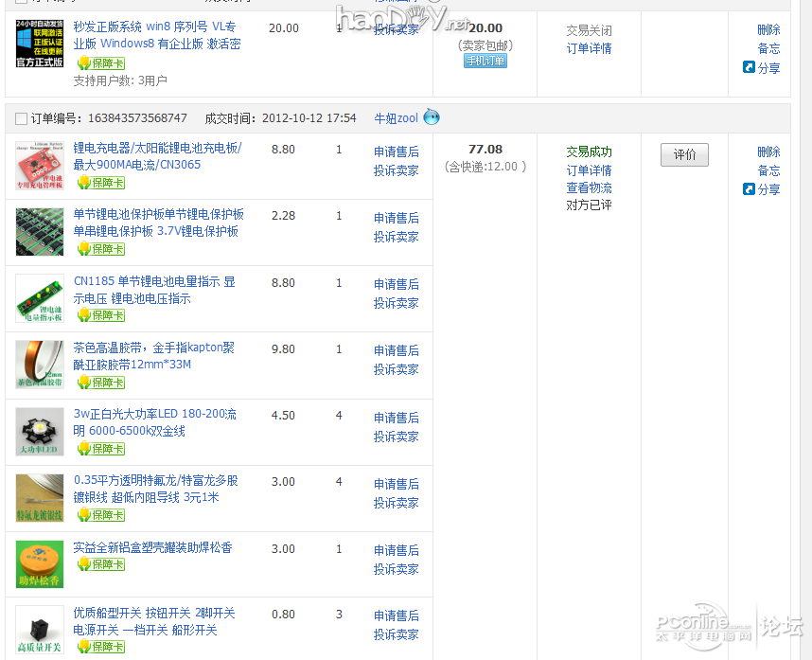Image resolution: width=812 pixels, height=660 pixels.
Task: Click 保障卡 badge under 助焊松香 item
Action: (x=100, y=564)
